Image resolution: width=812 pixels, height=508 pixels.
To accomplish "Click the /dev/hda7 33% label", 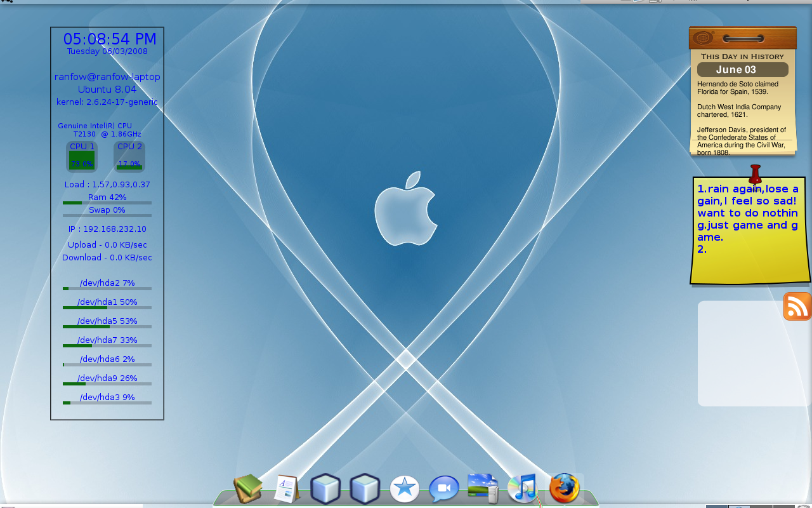I will pyautogui.click(x=107, y=340).
